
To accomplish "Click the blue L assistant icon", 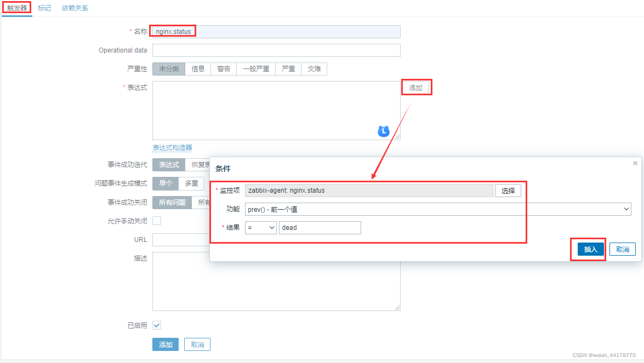I will pos(384,131).
